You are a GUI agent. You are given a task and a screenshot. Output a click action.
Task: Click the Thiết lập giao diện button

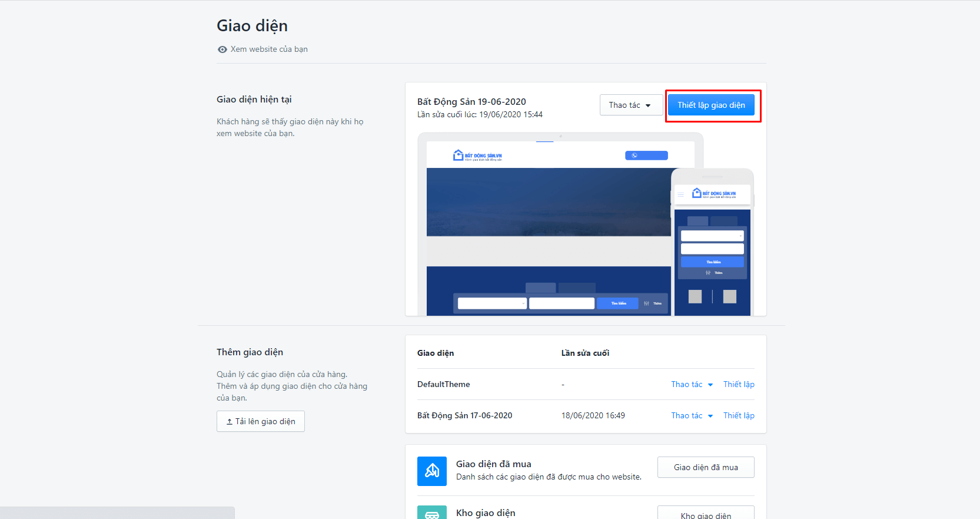[711, 105]
